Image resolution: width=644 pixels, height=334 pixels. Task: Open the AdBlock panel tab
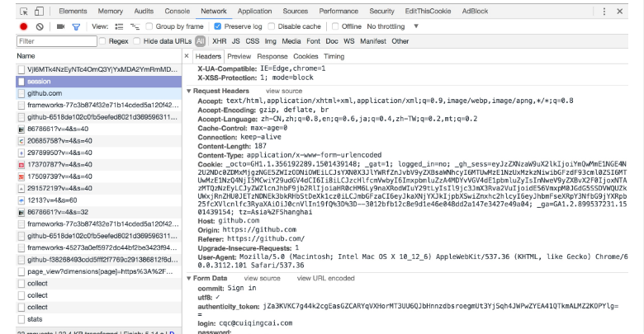475,12
